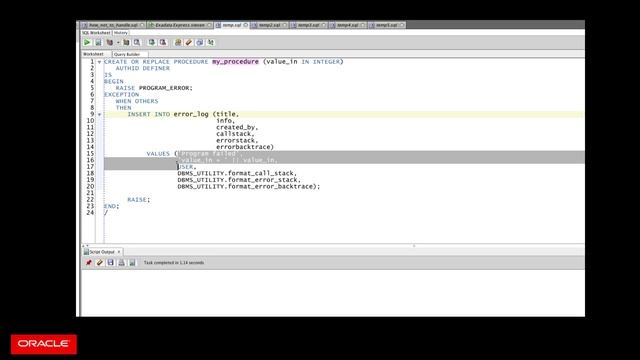This screenshot has width=640, height=360.
Task: Click the Autotrace icon in the worksheet toolbar
Action: (126, 42)
